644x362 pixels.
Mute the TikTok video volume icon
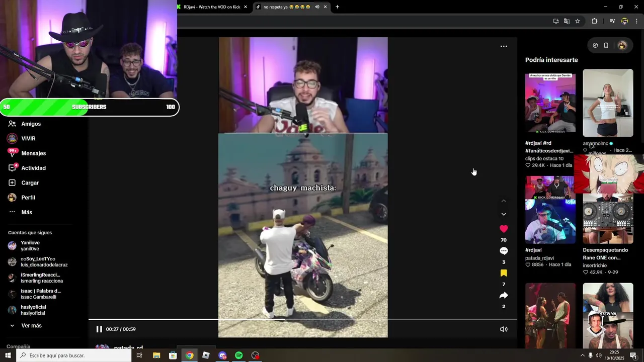tap(504, 329)
